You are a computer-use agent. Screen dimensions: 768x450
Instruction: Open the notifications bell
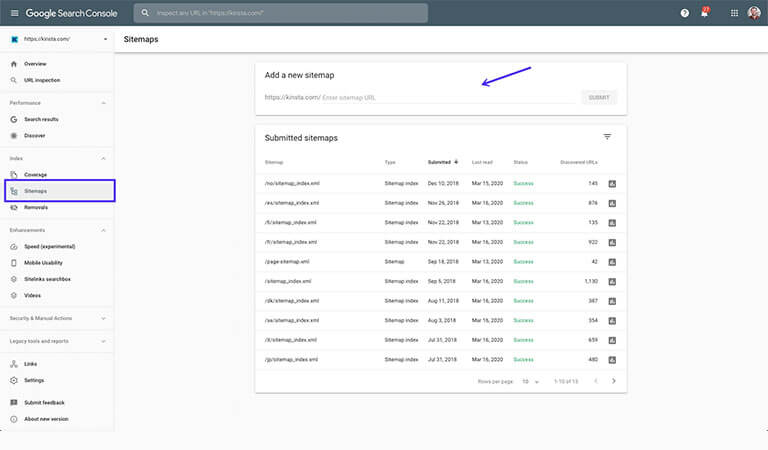tap(704, 13)
